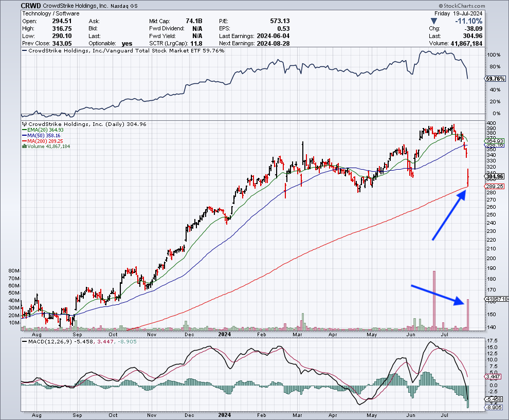The height and width of the screenshot is (420, 509).
Task: Click the 17.5 label on MACD axis
Action: (x=492, y=341)
